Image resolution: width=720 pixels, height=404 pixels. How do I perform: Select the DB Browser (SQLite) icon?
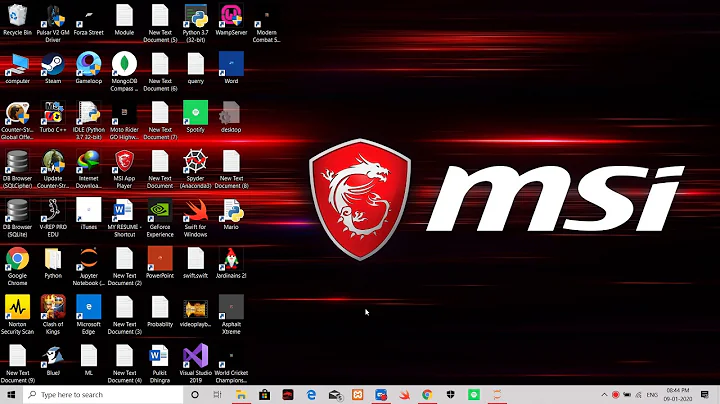(17, 218)
